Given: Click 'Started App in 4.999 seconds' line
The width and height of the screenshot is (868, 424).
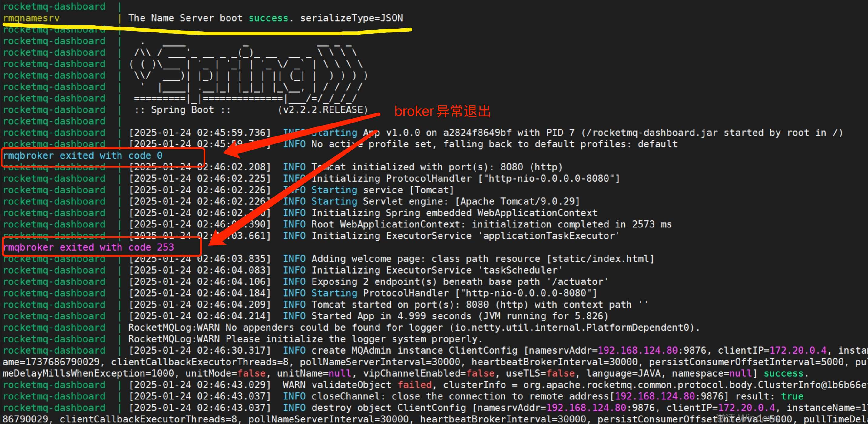Looking at the screenshot, I should (x=391, y=316).
